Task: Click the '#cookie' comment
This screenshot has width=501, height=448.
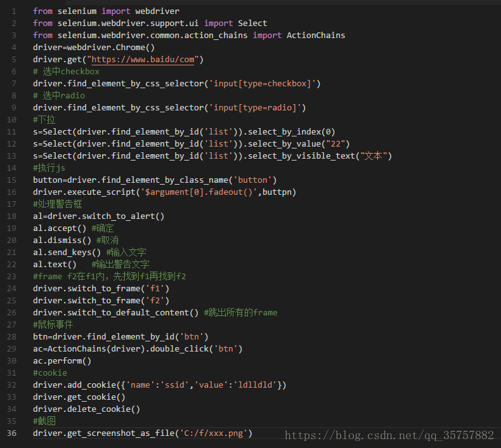Action: [50, 373]
